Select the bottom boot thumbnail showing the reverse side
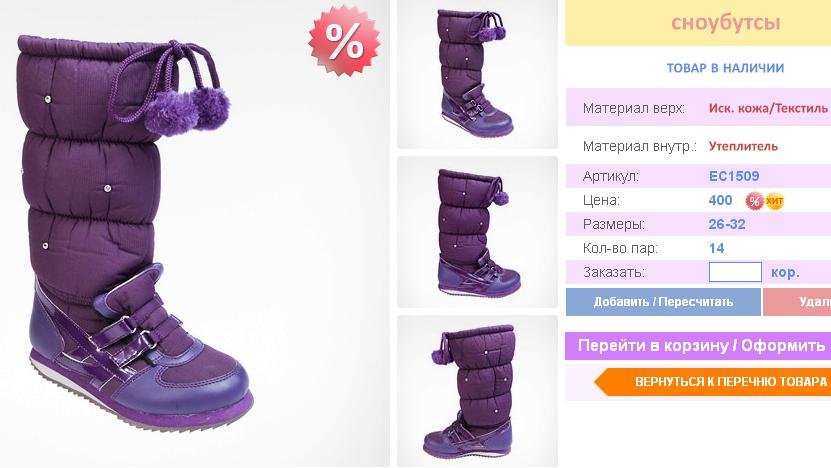 coord(478,391)
